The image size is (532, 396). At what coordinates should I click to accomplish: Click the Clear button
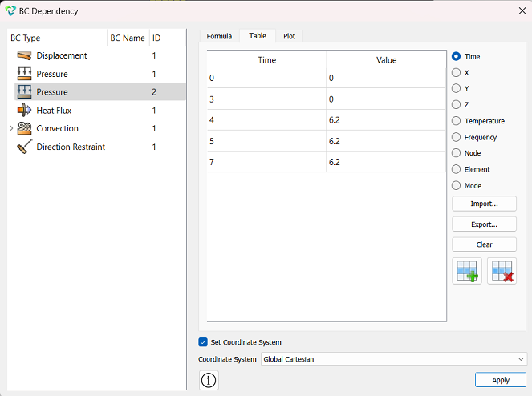point(484,244)
